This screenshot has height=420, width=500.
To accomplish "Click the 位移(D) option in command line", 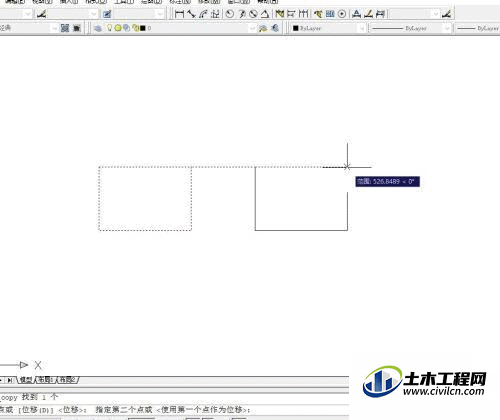I will pyautogui.click(x=36, y=410).
